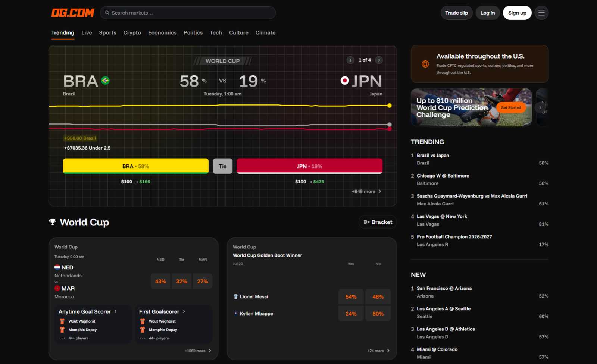Click the search magnifier icon
The height and width of the screenshot is (364, 597).
click(x=107, y=13)
